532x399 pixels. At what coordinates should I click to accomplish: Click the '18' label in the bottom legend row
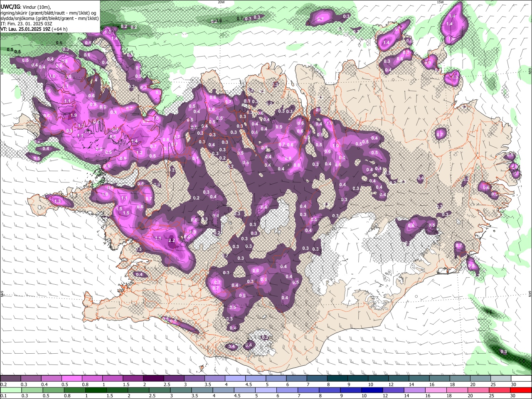pyautogui.click(x=449, y=396)
